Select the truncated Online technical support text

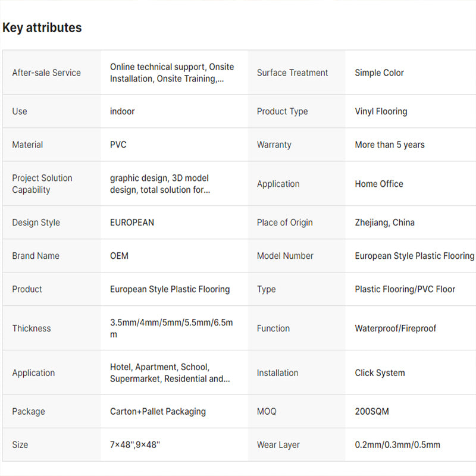172,73
